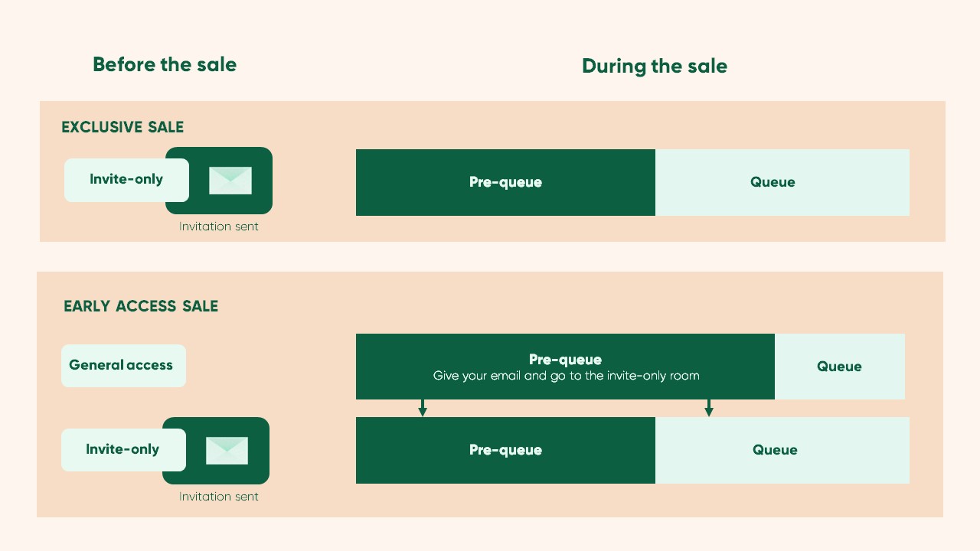Click Invitation sent caption in Early Access Sale
Viewport: 980px width, 551px height.
219,497
